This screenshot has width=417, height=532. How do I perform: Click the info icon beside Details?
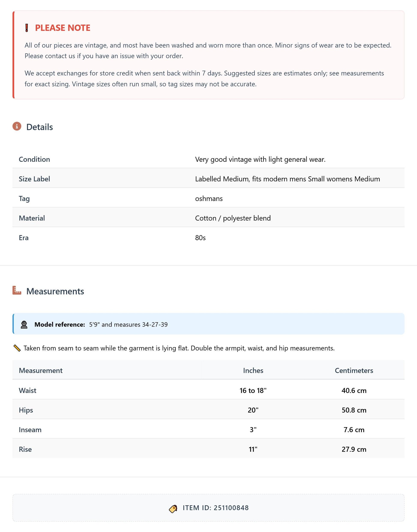point(17,126)
